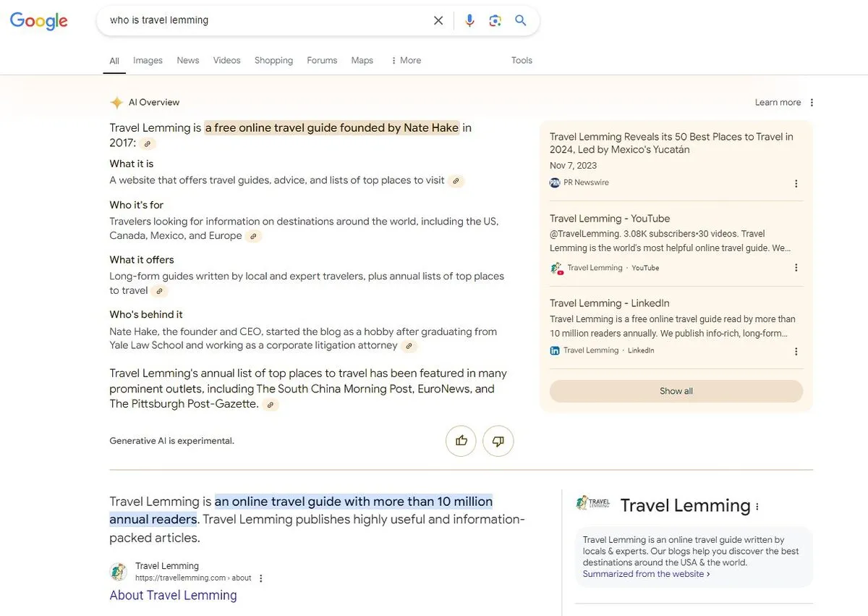The height and width of the screenshot is (616, 868).
Task: Click 'Summarized from the website' link
Action: pyautogui.click(x=645, y=574)
